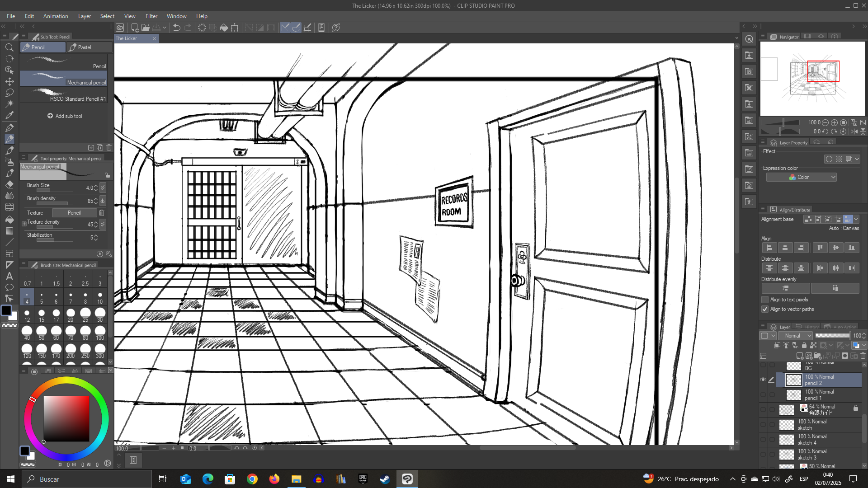Click the Save icon in command bar
The height and width of the screenshot is (488, 868).
(156, 28)
